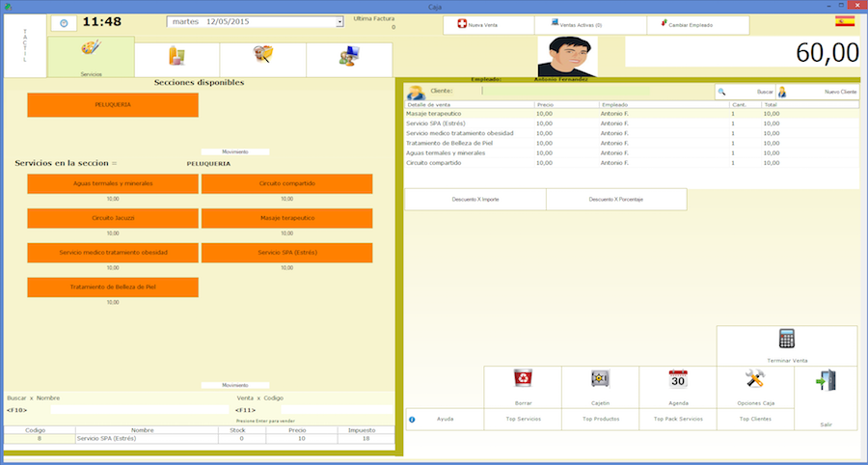Open Opciones Caja tools icon
The image size is (868, 465).
click(754, 378)
